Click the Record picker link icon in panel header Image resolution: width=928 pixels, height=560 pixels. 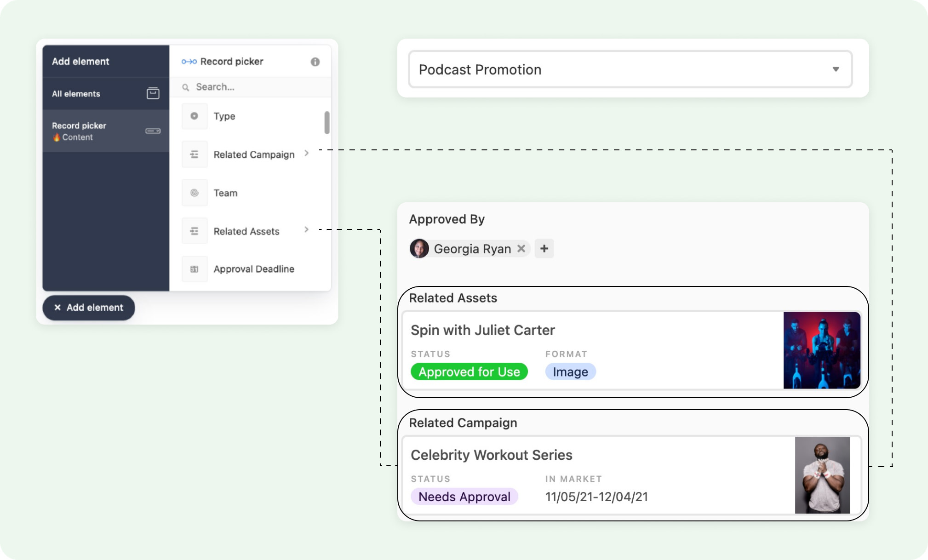(188, 61)
